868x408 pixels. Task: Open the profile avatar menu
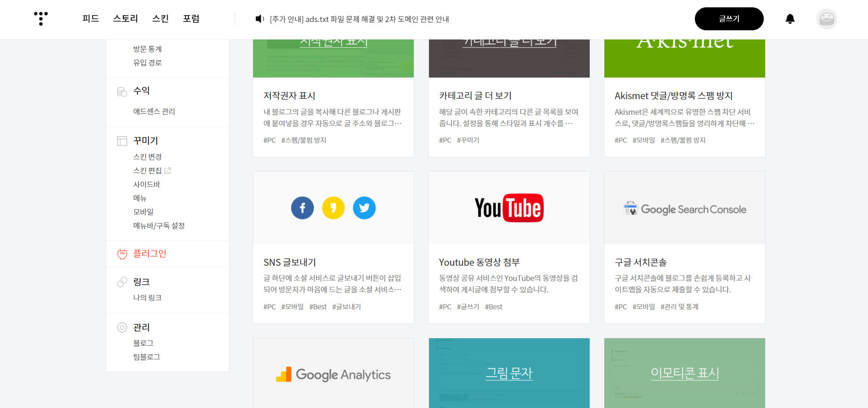(827, 19)
